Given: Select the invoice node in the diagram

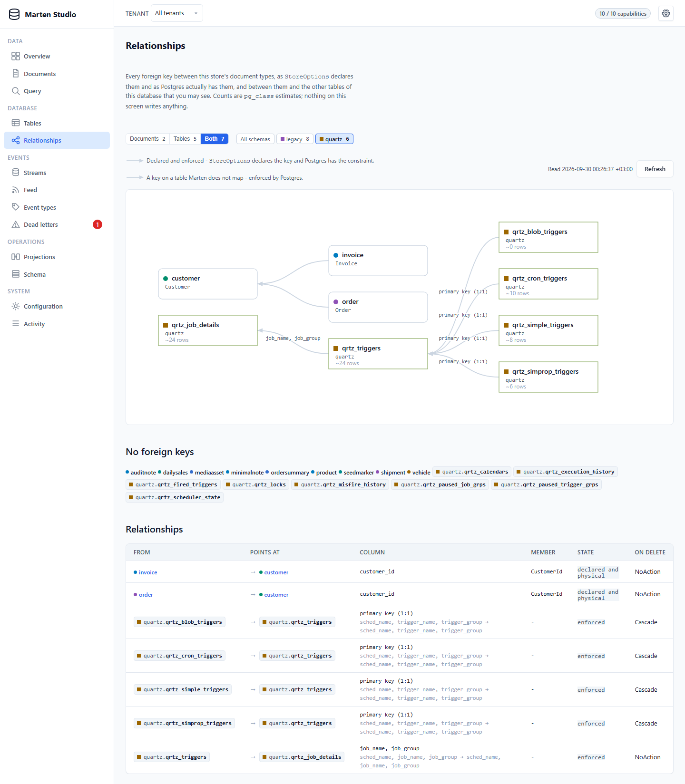Looking at the screenshot, I should coord(378,261).
